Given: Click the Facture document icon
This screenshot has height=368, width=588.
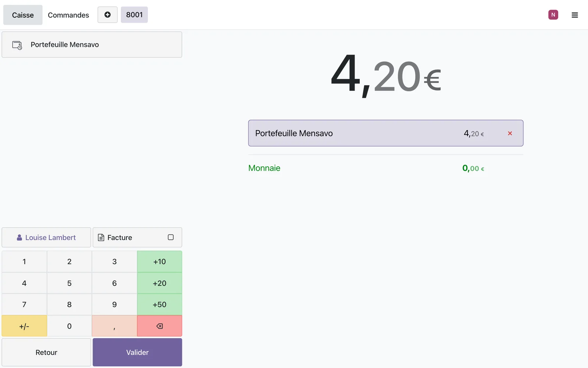Looking at the screenshot, I should point(101,237).
